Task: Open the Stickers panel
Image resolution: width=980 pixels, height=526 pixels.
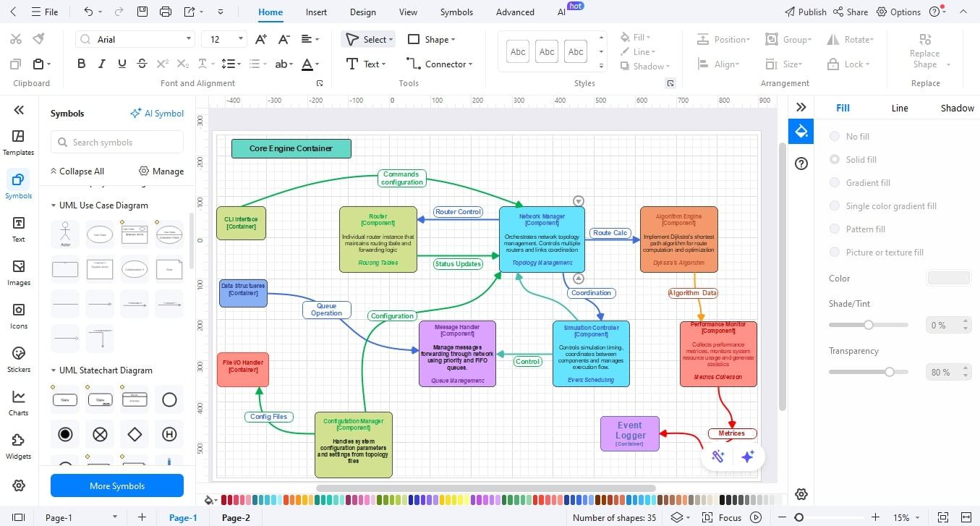Action: tap(18, 358)
